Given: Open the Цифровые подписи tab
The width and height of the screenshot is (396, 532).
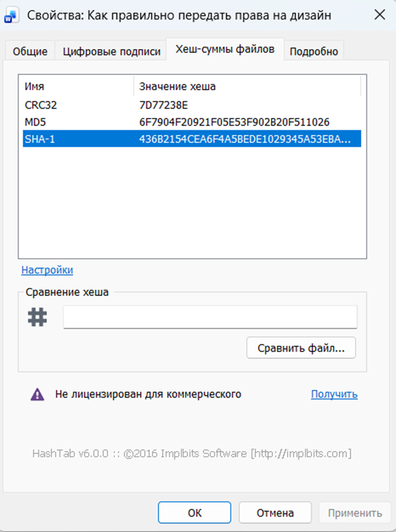Looking at the screenshot, I should pyautogui.click(x=112, y=52).
